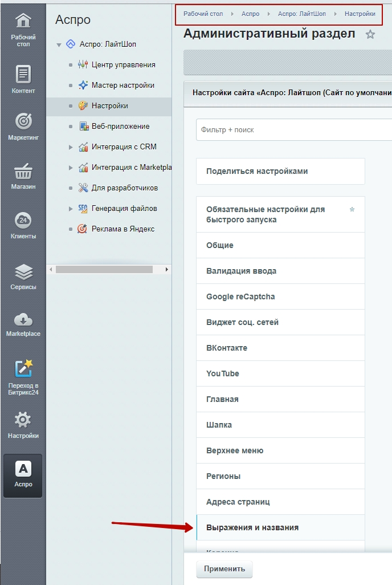Open Рабочий стол in the sidebar

[23, 30]
